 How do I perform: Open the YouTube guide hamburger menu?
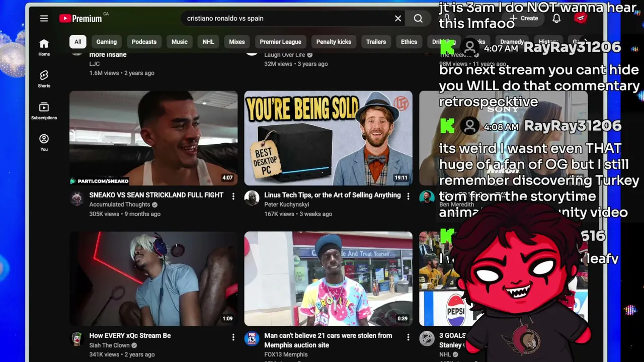click(44, 19)
